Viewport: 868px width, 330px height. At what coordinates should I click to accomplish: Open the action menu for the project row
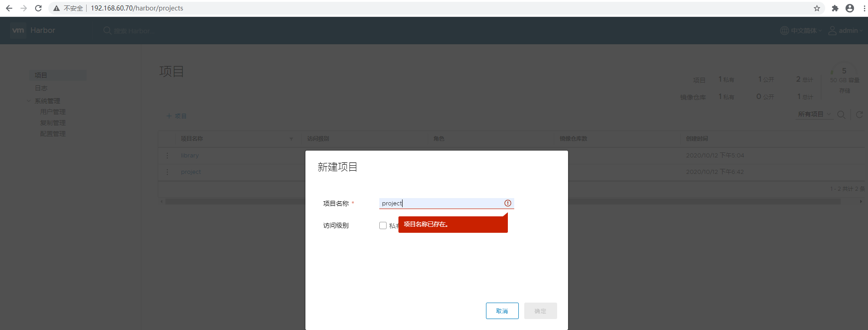[x=167, y=172]
